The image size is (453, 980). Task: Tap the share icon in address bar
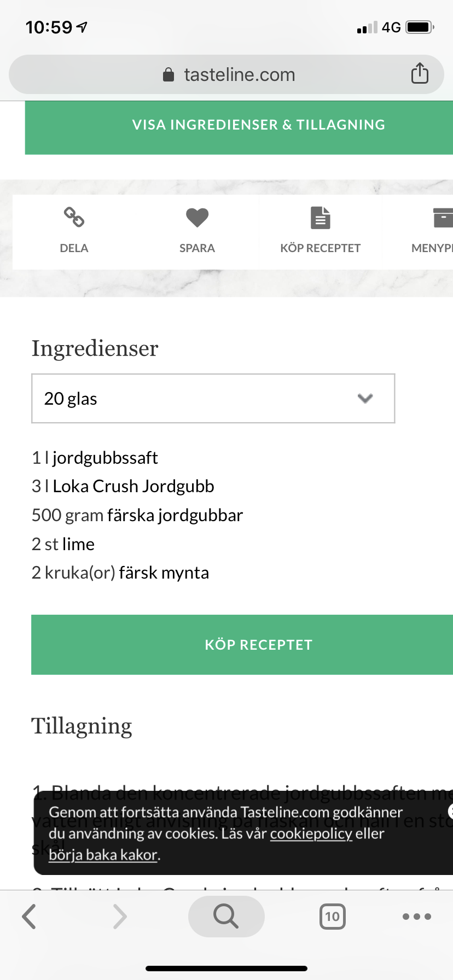pyautogui.click(x=420, y=73)
